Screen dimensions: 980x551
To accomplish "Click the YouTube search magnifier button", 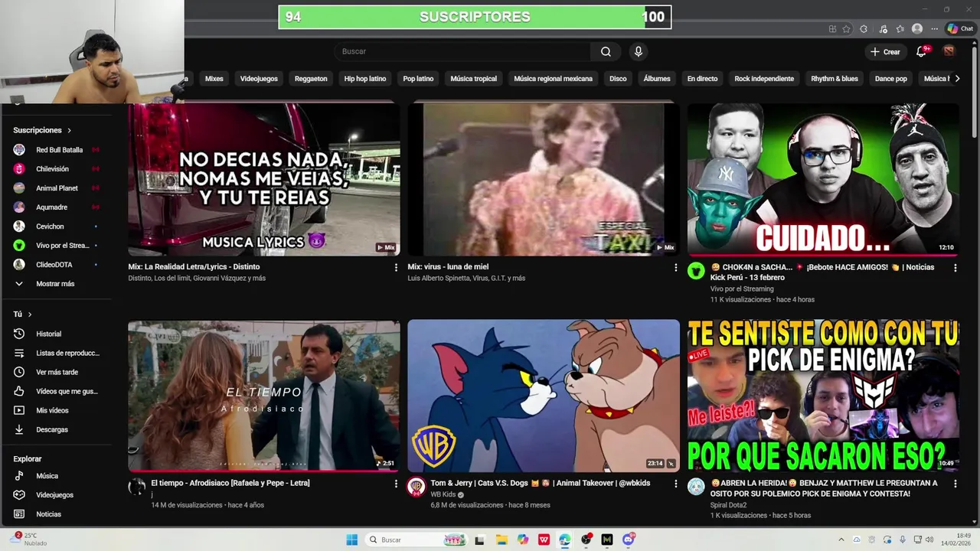I will click(x=606, y=51).
